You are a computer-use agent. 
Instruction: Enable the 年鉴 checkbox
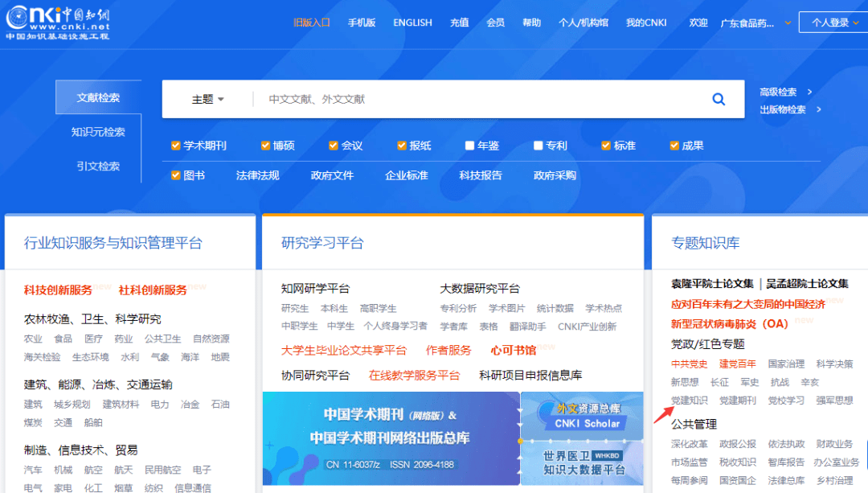(x=469, y=146)
